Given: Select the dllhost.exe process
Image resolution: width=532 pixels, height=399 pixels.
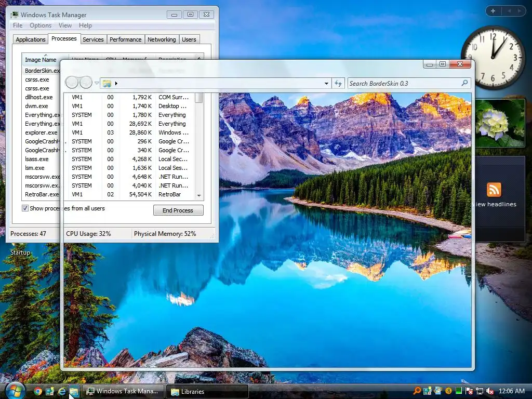Looking at the screenshot, I should click(x=38, y=97).
